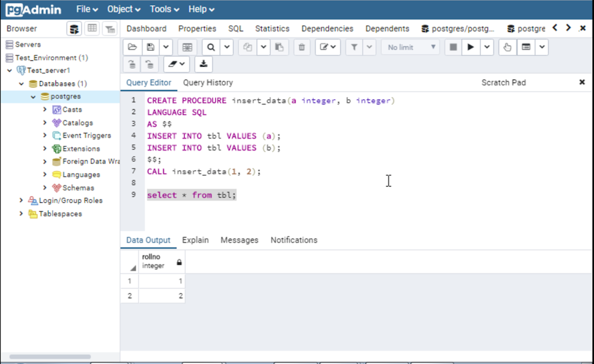Open the Tools menu

tap(163, 9)
